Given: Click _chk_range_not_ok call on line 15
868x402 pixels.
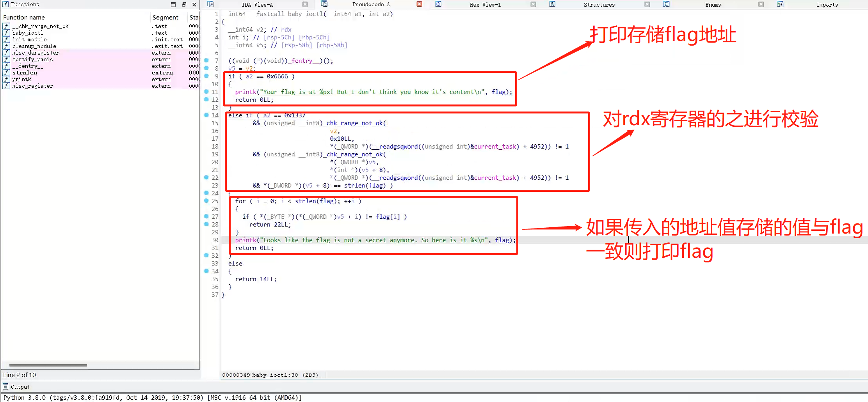Looking at the screenshot, I should click(354, 123).
